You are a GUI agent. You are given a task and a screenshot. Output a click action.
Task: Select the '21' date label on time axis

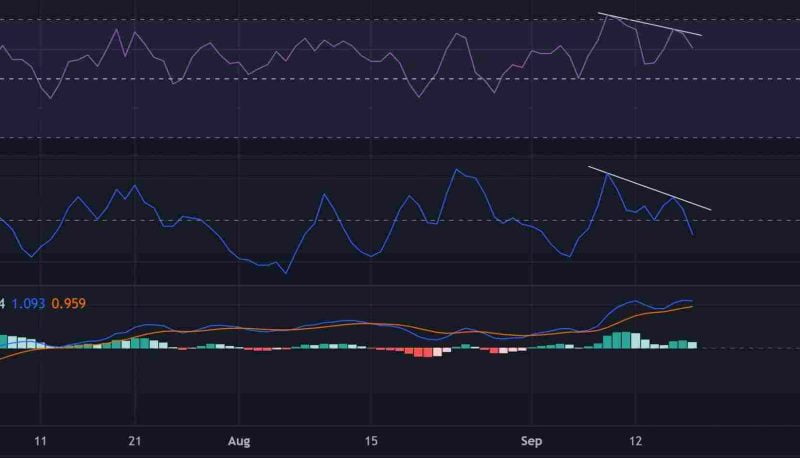coord(135,441)
